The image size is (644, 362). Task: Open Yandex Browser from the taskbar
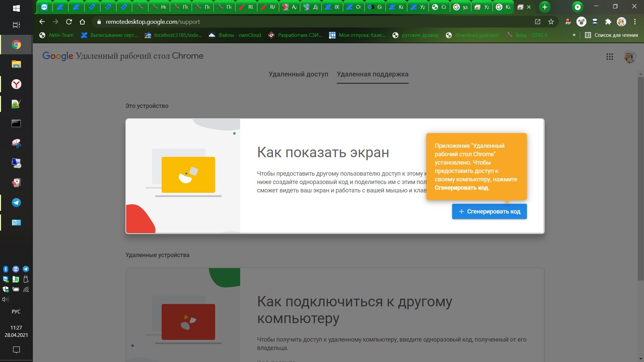click(x=16, y=84)
